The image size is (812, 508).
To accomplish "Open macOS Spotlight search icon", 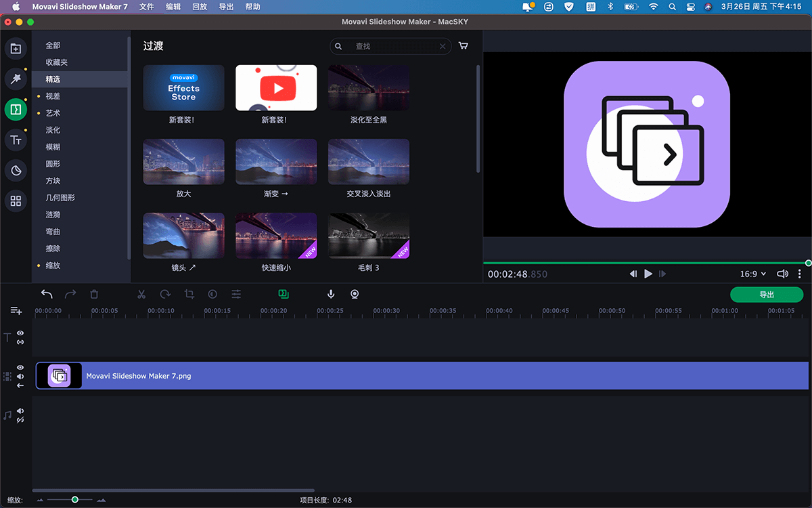I will (672, 7).
